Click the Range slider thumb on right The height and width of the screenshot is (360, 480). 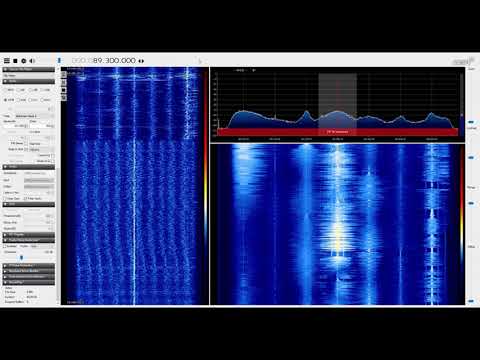tap(471, 203)
